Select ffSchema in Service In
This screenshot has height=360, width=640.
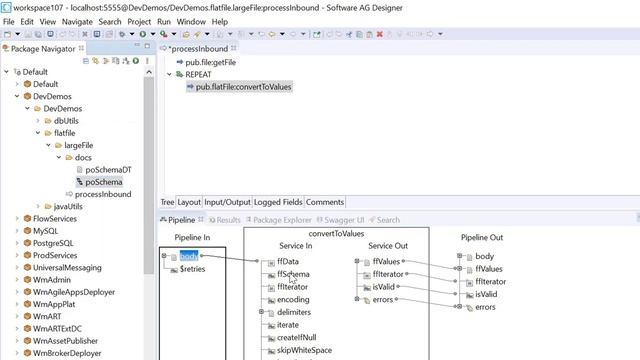(x=293, y=274)
